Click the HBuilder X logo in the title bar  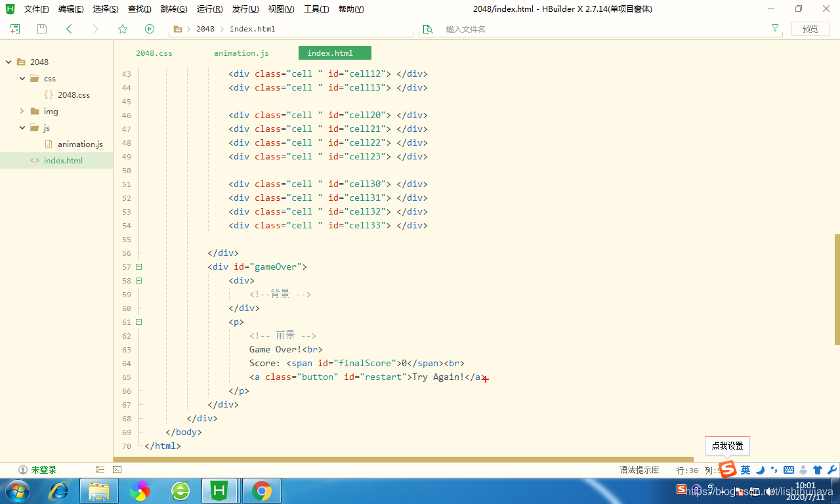[10, 9]
